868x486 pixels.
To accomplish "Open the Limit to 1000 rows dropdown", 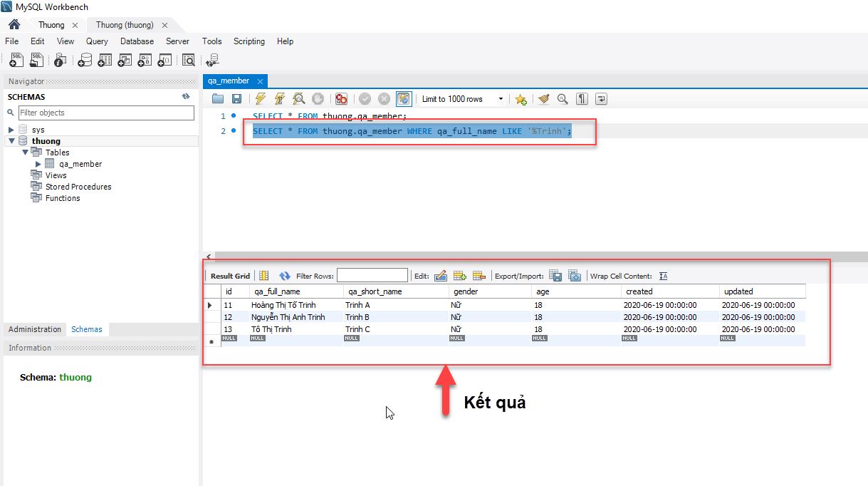I will [463, 99].
